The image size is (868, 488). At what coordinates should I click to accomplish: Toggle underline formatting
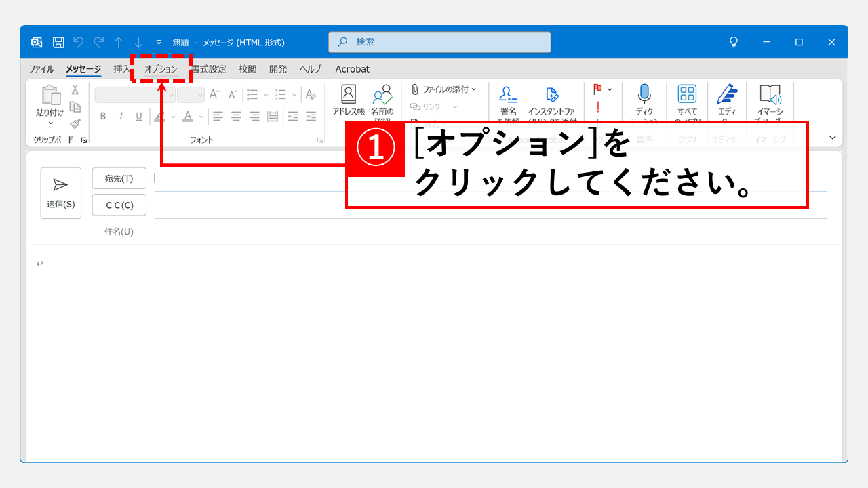click(x=138, y=116)
